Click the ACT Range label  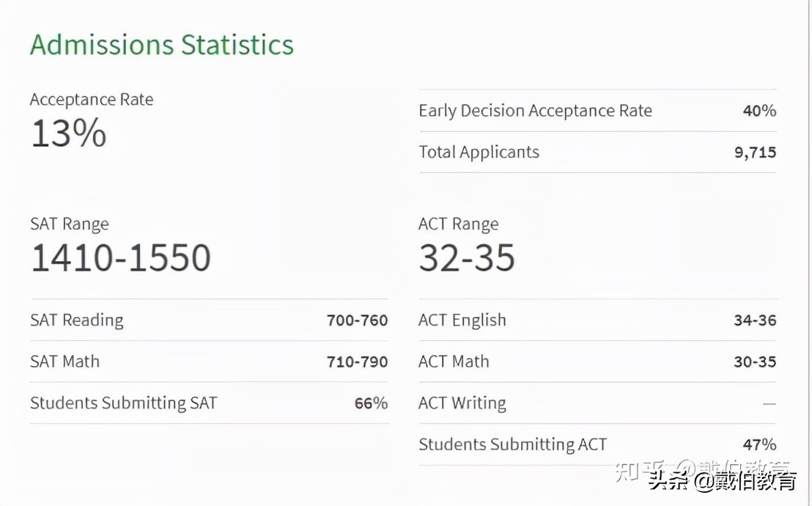pos(458,224)
